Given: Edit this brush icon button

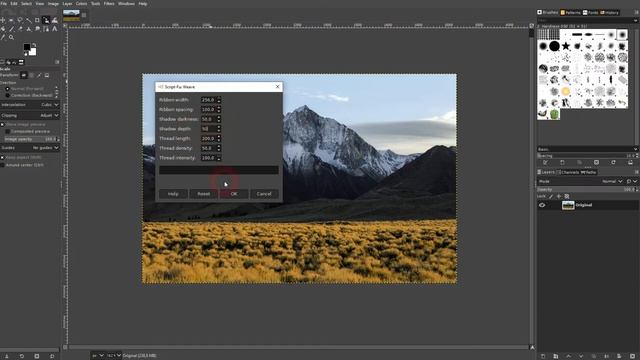Looking at the screenshot, I should 545,162.
